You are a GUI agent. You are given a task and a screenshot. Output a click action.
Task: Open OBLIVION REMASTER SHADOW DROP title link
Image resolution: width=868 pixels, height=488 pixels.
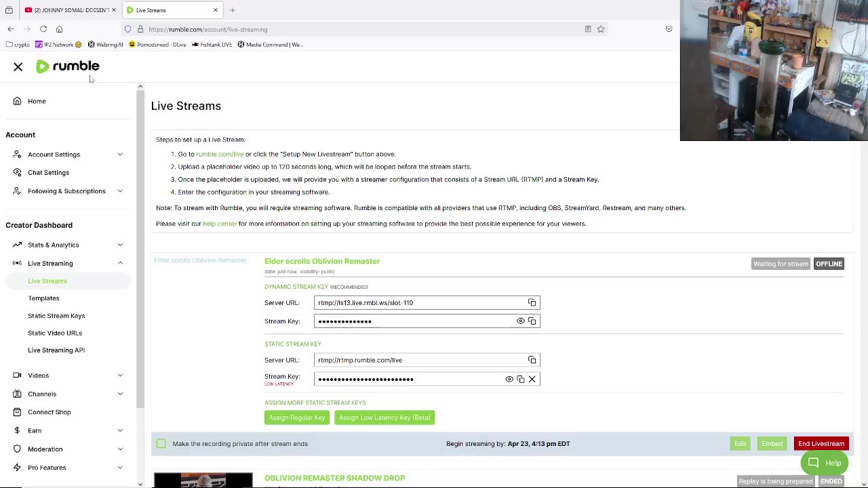point(334,478)
